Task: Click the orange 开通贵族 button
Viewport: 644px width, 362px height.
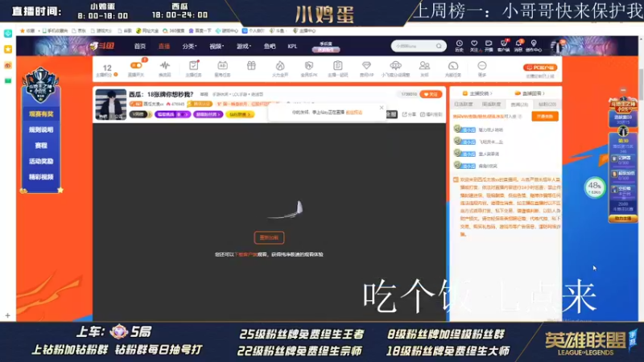Action: [x=545, y=117]
